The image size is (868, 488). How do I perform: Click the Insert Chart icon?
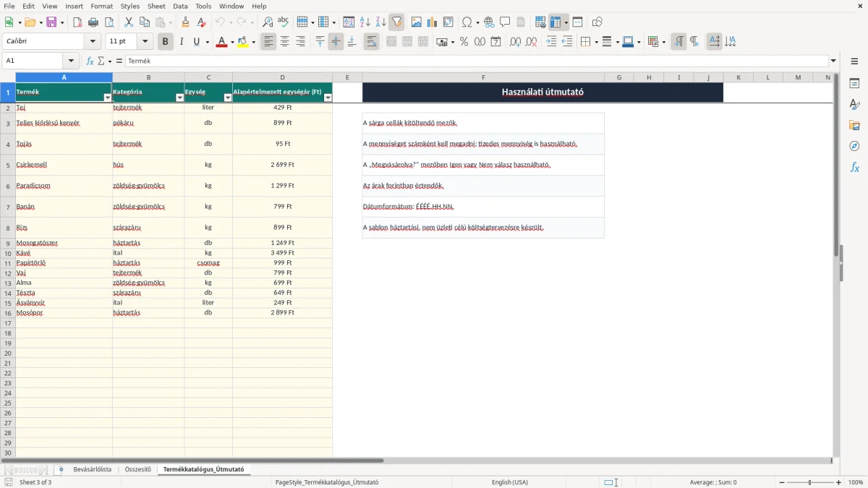(433, 22)
